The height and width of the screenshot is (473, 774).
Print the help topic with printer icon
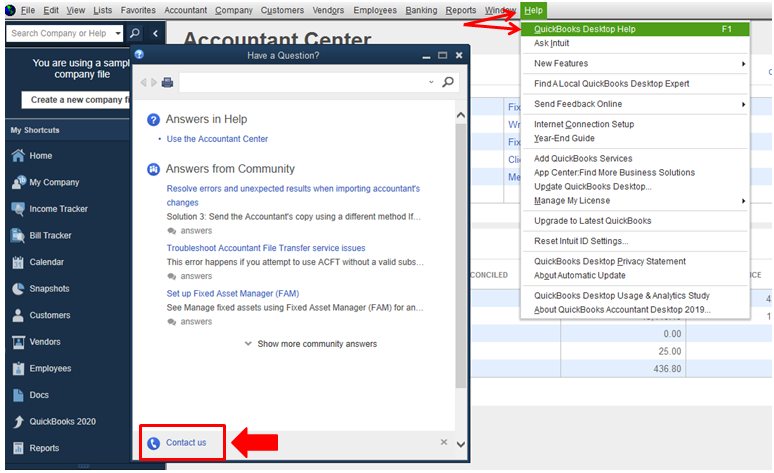click(168, 82)
